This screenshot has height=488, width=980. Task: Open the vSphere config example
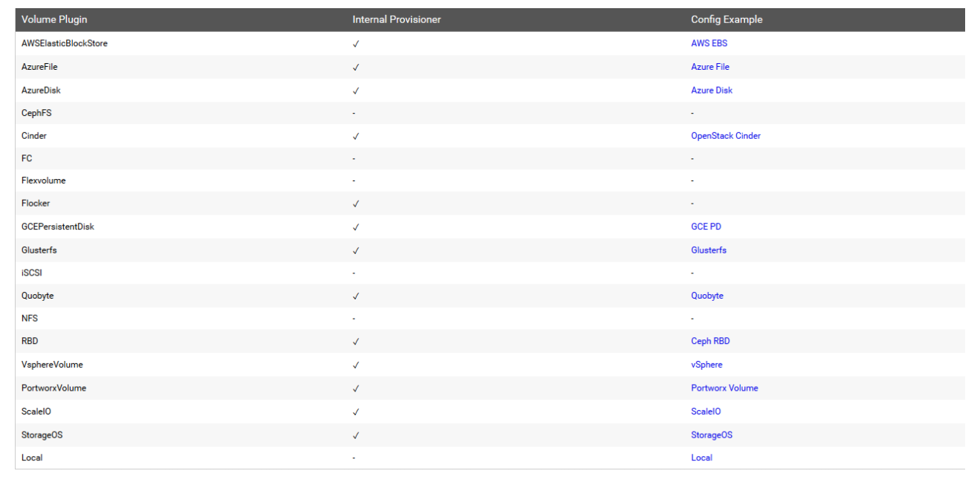coord(707,365)
